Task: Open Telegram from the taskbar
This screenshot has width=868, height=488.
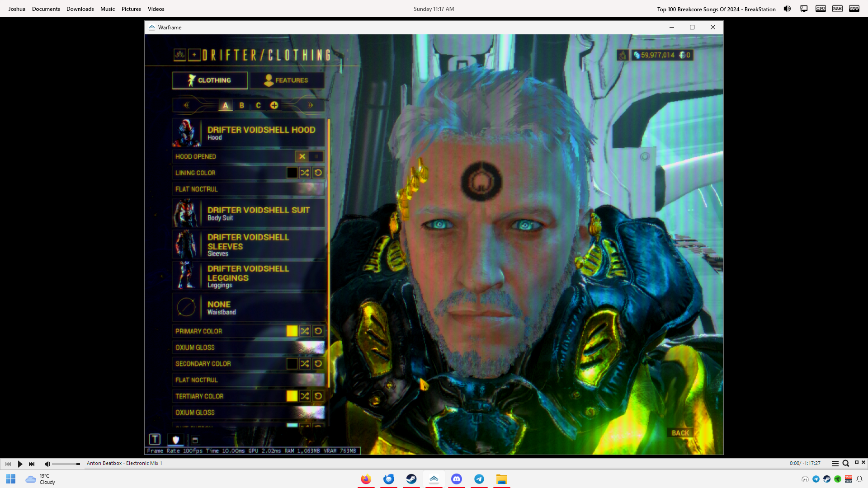Action: coord(479,479)
